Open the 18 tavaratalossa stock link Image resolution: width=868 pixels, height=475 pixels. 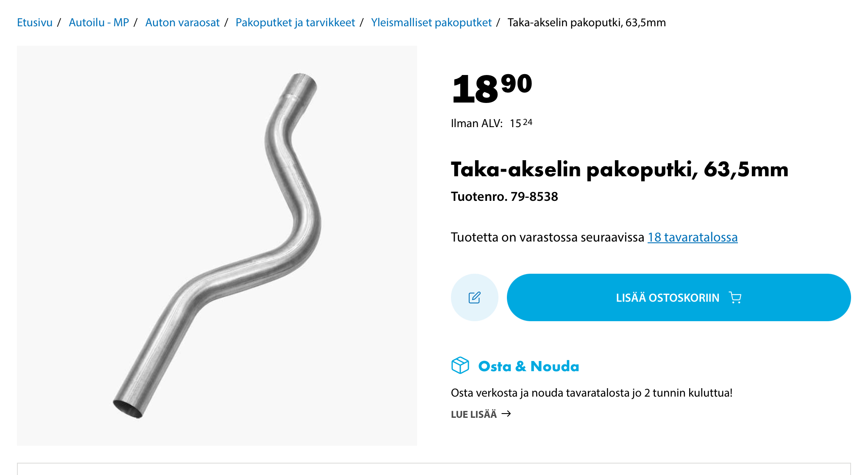coord(692,237)
